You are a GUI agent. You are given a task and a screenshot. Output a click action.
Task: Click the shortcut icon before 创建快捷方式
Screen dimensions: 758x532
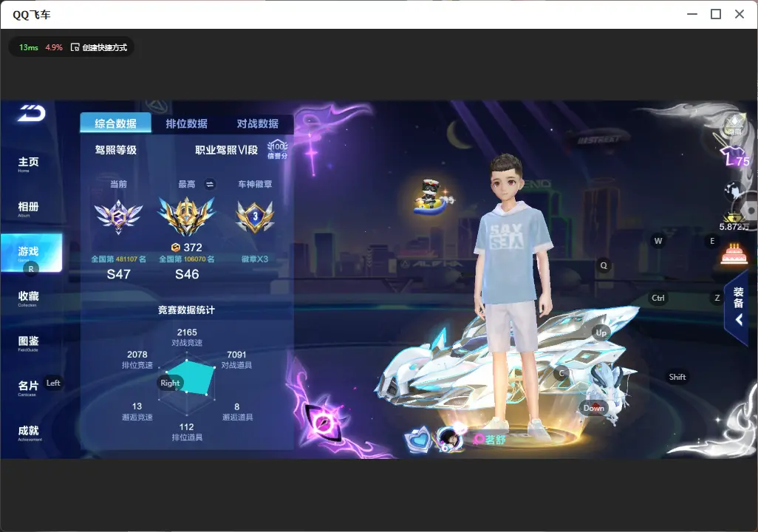[x=75, y=47]
